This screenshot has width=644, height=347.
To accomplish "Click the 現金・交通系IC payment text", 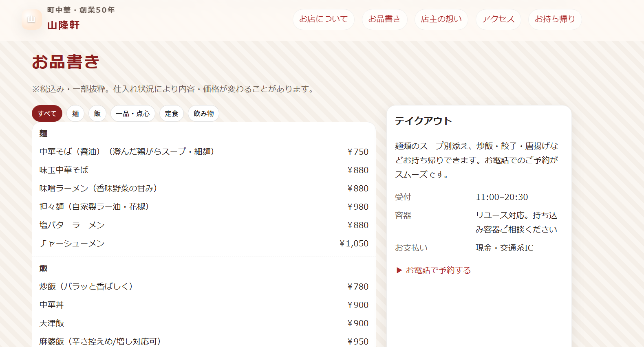I will tap(505, 248).
